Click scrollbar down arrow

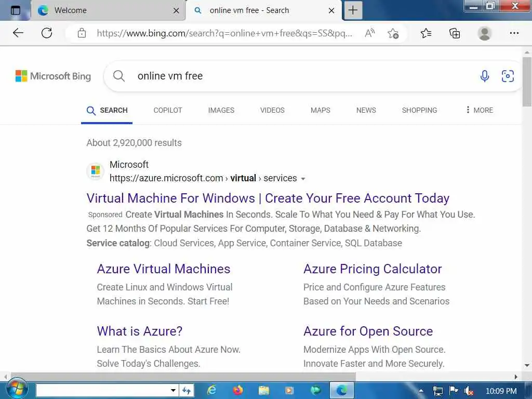pos(527,366)
